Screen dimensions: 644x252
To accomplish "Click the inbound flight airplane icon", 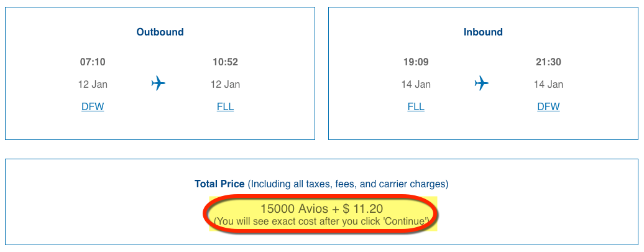I will [x=481, y=84].
